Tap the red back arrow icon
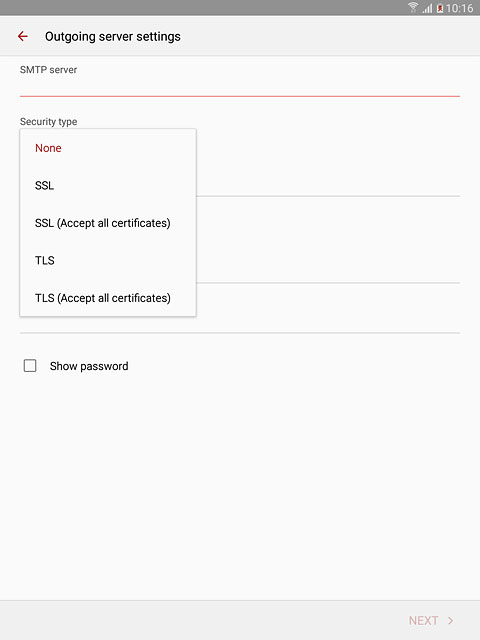Viewport: 480px width, 640px height. [23, 36]
